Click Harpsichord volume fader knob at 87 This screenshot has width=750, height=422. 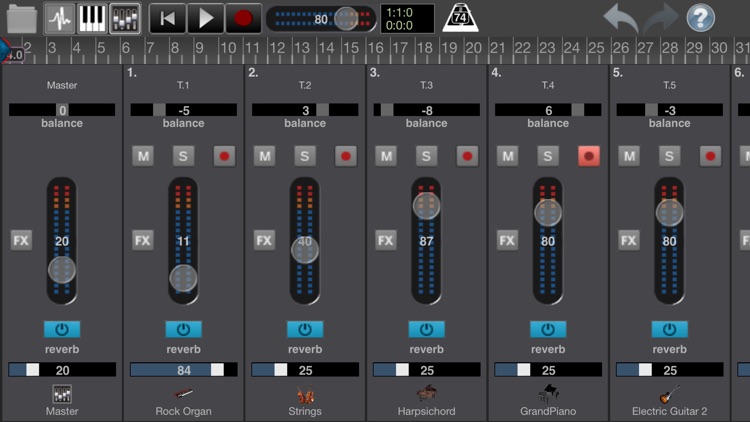point(426,206)
